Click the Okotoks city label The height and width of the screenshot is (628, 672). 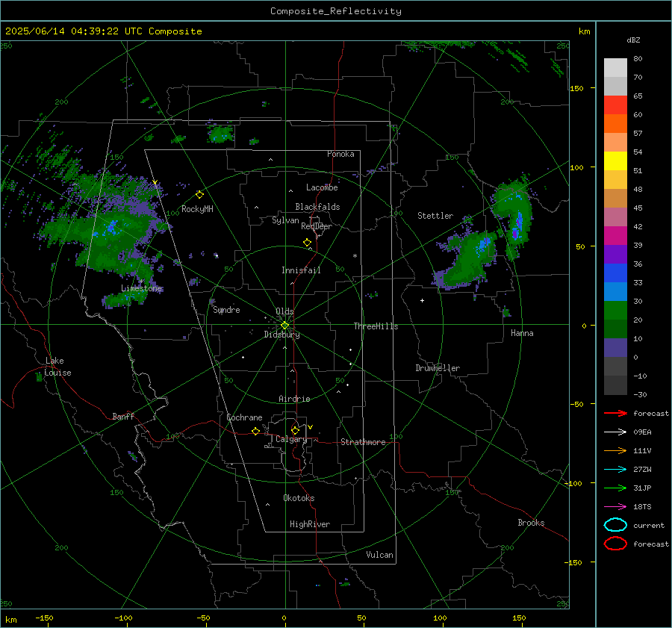point(299,498)
